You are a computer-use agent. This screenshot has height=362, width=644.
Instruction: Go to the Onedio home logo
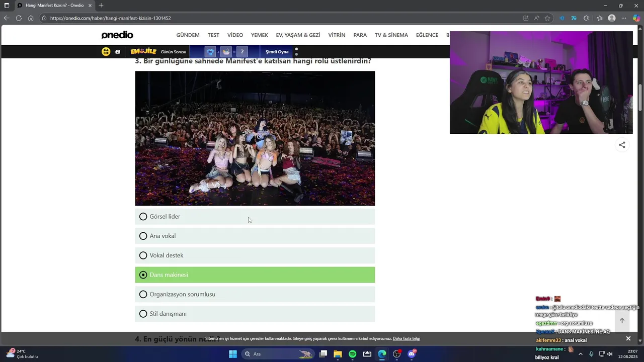[x=117, y=35]
